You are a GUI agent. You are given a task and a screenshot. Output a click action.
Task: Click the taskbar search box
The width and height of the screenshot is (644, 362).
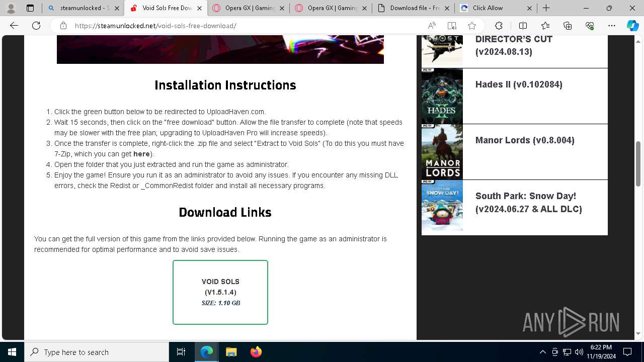97,352
